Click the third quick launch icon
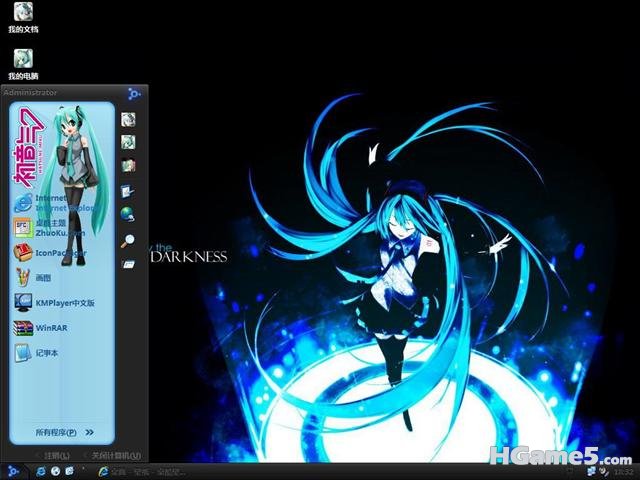 pos(69,471)
